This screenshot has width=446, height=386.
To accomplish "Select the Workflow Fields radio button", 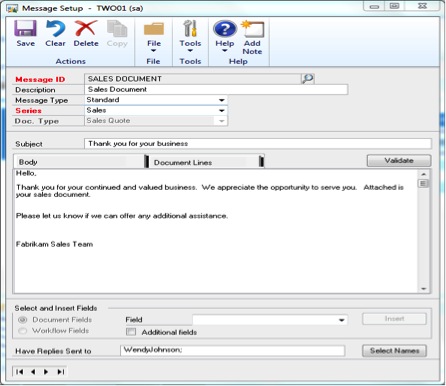I will coord(22,331).
